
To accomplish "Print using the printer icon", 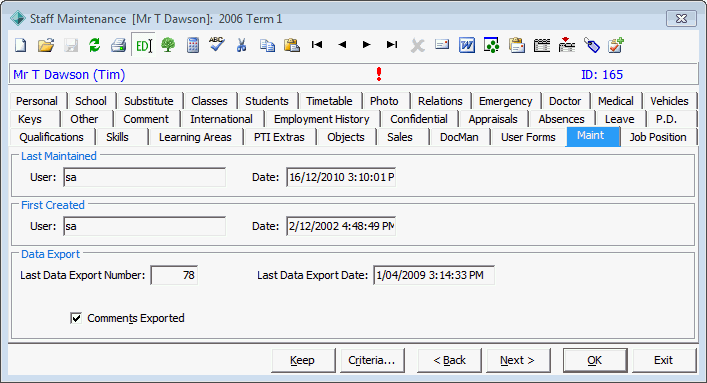I will click(x=119, y=45).
